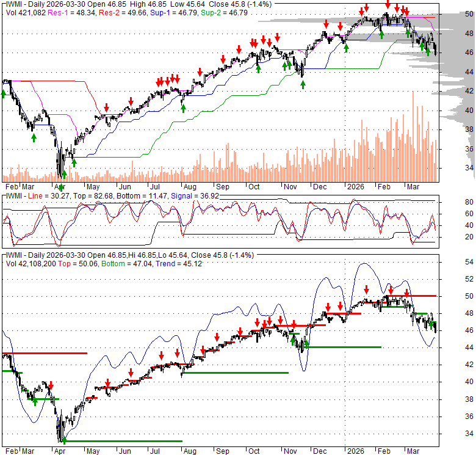Click 'Jun' on top chart time axis
Image resolution: width=476 pixels, height=455 pixels.
(124, 187)
